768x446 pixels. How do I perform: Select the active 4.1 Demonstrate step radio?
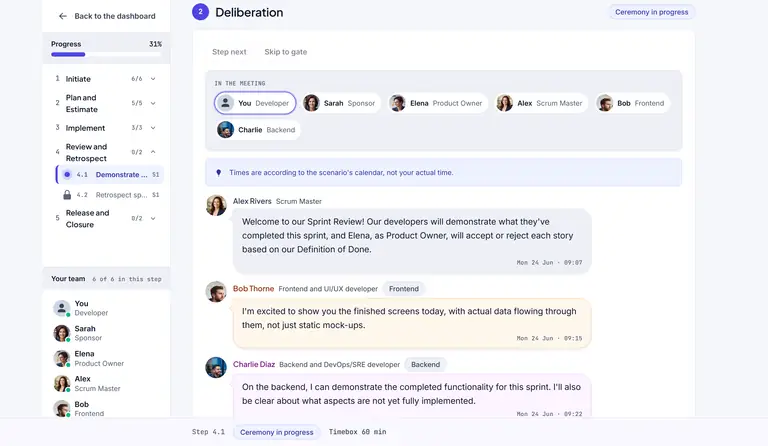[67, 174]
